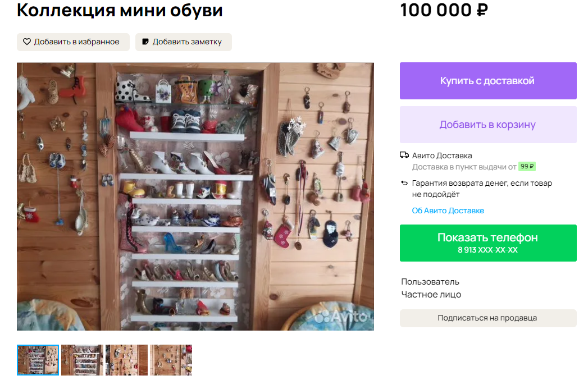Open the main mini shoe collection photo
This screenshot has width=588, height=380.
[195, 196]
